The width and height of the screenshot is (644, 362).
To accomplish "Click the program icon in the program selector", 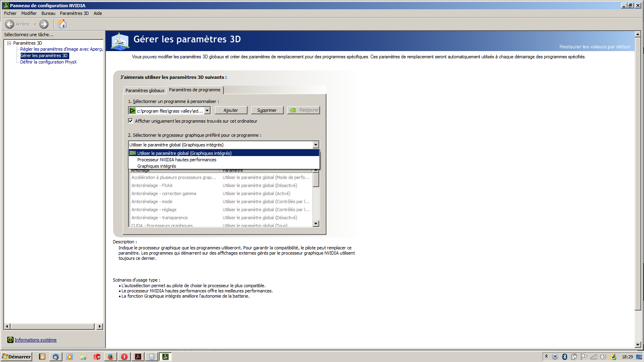I will [132, 111].
